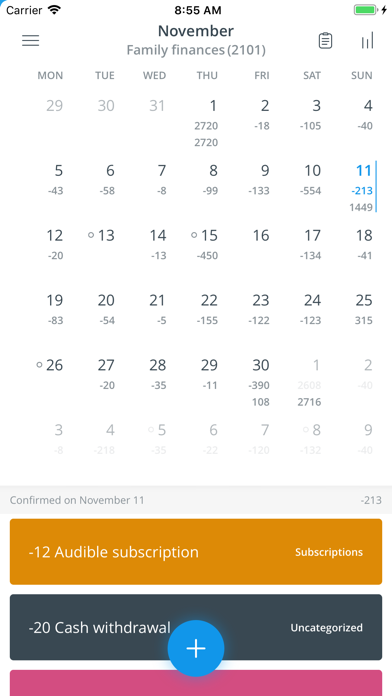Select November 30 in the calendar

tap(261, 382)
